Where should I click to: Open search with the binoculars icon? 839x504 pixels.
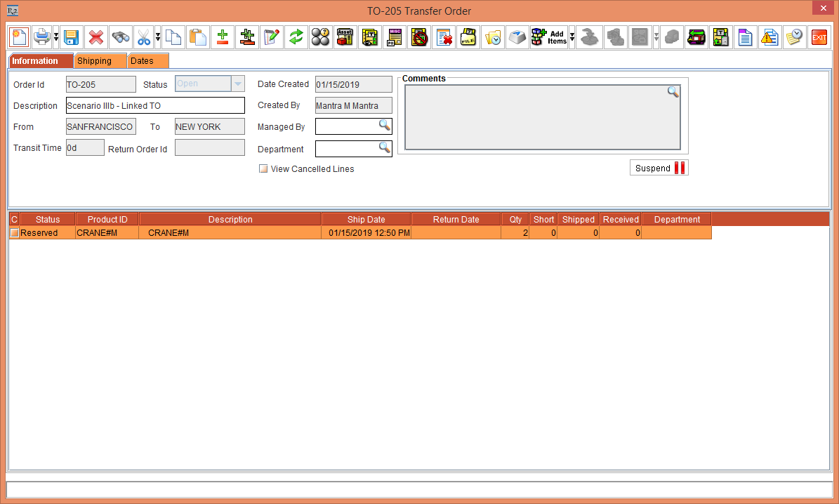[x=120, y=37]
